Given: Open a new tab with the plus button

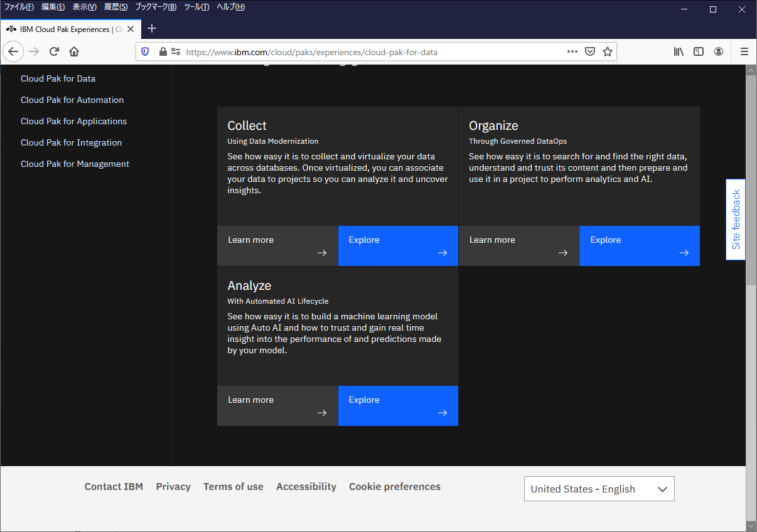Looking at the screenshot, I should (152, 28).
